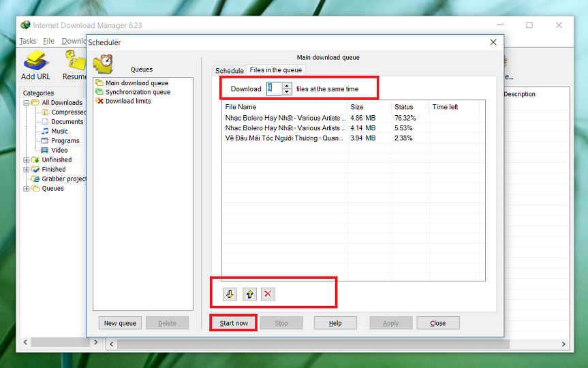This screenshot has width=588, height=368.
Task: Click the File Name column header
Action: click(x=285, y=107)
